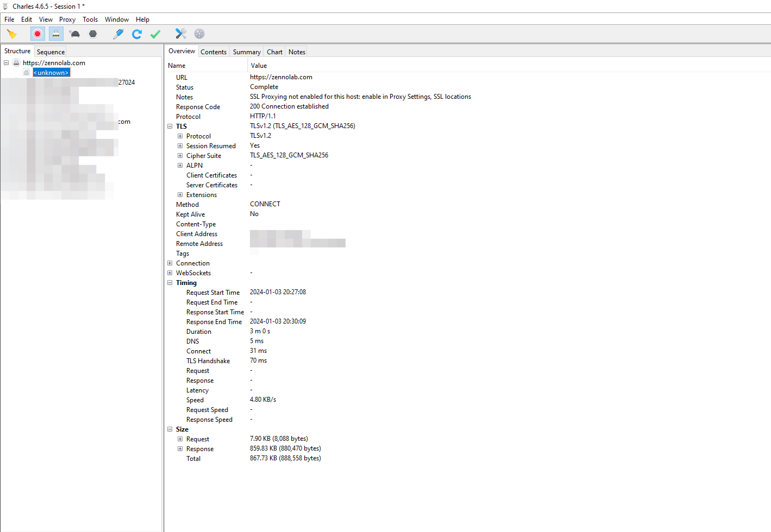Expand the Connection section

(170, 263)
